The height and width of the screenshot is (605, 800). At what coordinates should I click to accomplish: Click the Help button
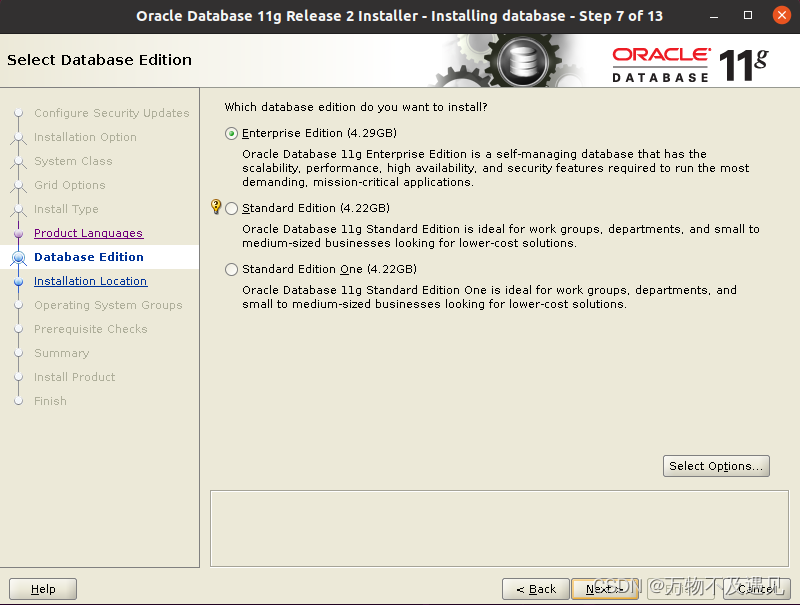coord(43,589)
